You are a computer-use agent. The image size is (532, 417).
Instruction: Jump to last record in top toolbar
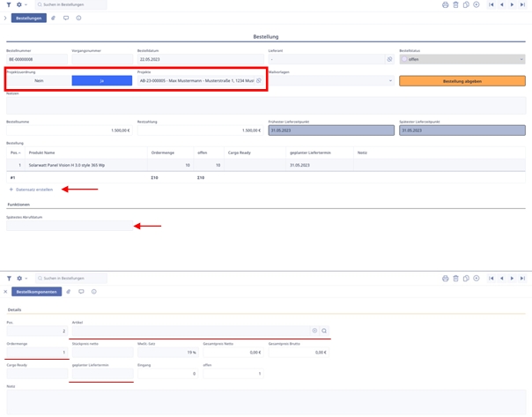[522, 5]
